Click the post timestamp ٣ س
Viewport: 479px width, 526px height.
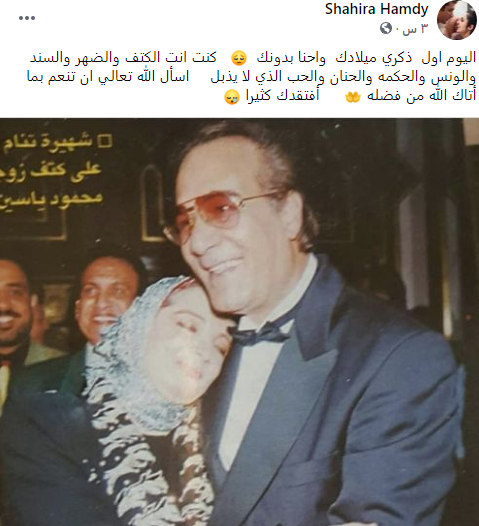point(415,29)
